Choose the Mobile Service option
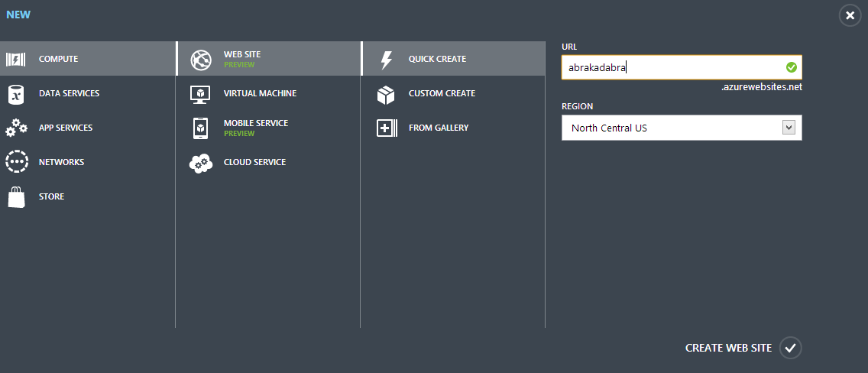The image size is (868, 373). point(268,128)
